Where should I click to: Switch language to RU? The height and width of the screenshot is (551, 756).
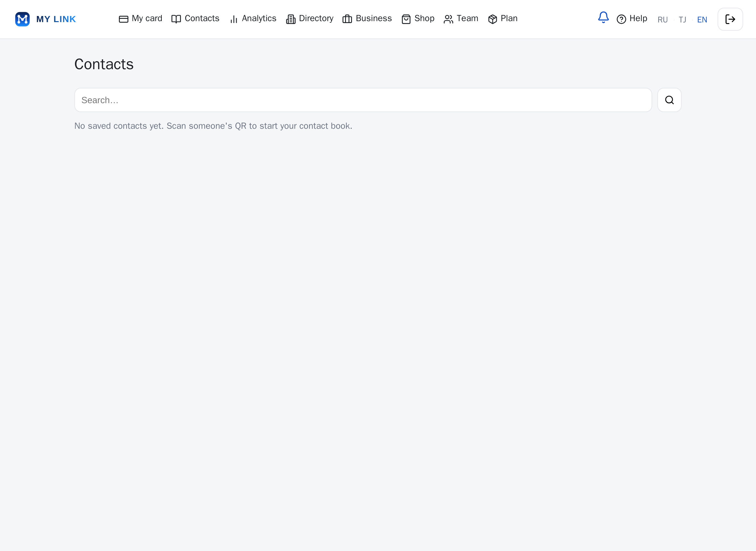tap(663, 20)
